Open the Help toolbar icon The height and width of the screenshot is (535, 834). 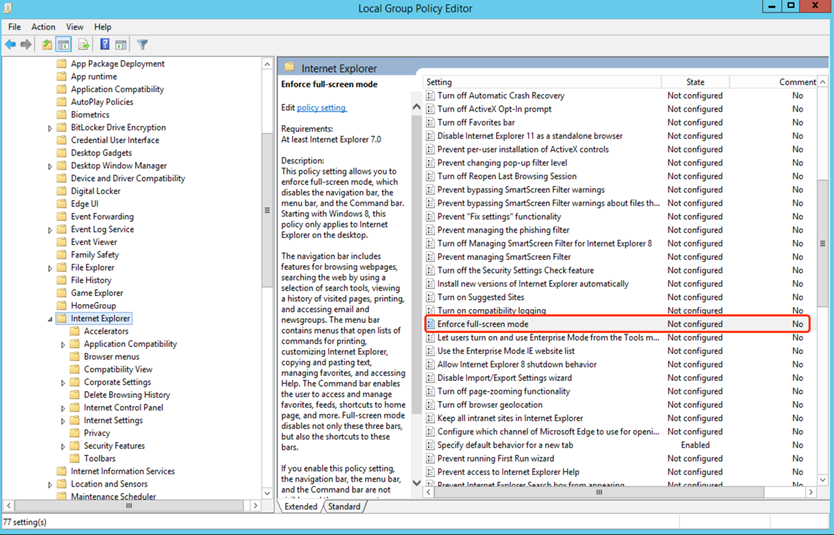pyautogui.click(x=105, y=45)
